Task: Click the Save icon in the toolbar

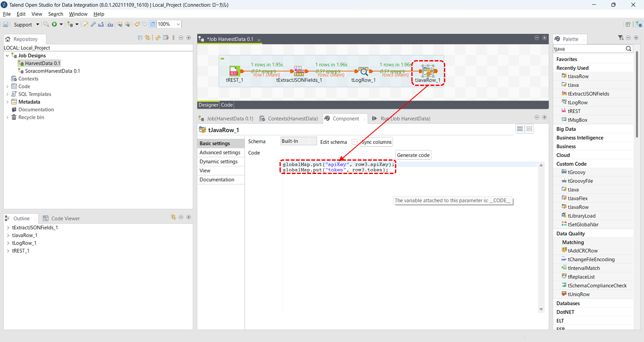Action: 5,24
